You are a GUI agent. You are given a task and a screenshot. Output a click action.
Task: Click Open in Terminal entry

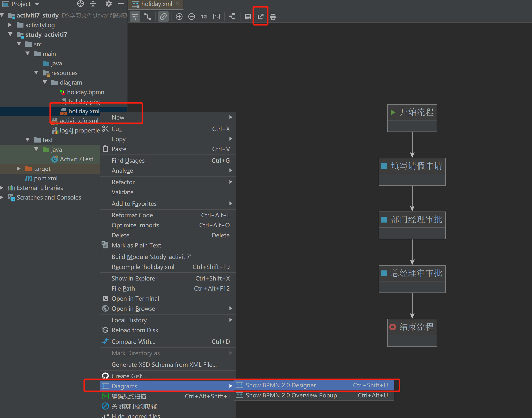(x=168, y=298)
